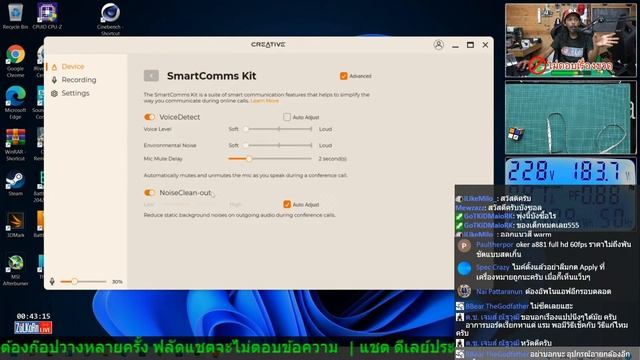Go back with the SmartComms Kit arrow
Image resolution: width=640 pixels, height=360 pixels.
[151, 76]
